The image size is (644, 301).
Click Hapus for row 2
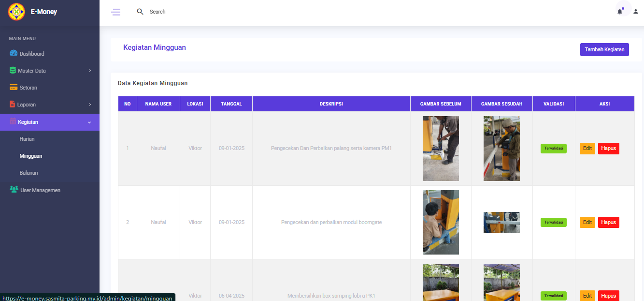tap(608, 222)
